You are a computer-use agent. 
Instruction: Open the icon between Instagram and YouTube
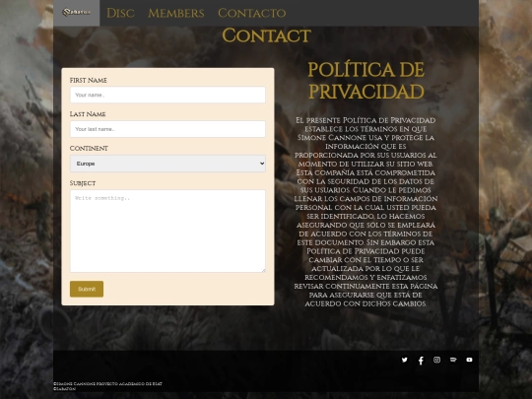pyautogui.click(x=453, y=360)
